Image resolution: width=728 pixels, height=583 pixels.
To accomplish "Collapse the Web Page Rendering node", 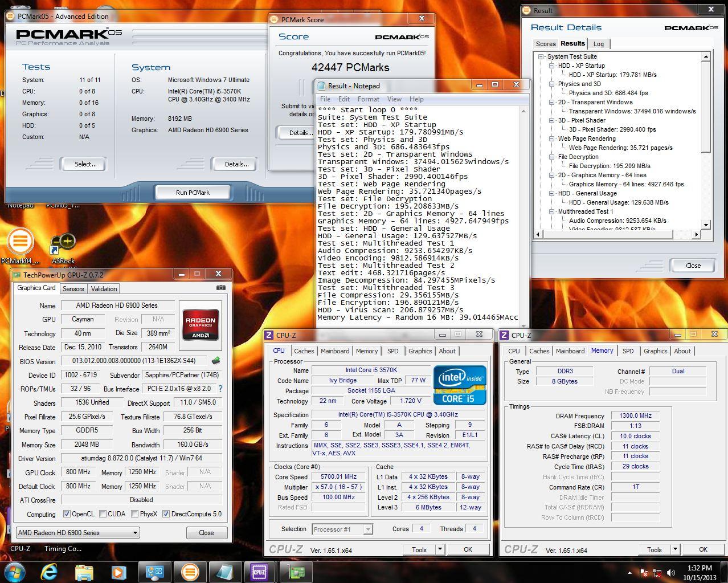I will click(552, 138).
